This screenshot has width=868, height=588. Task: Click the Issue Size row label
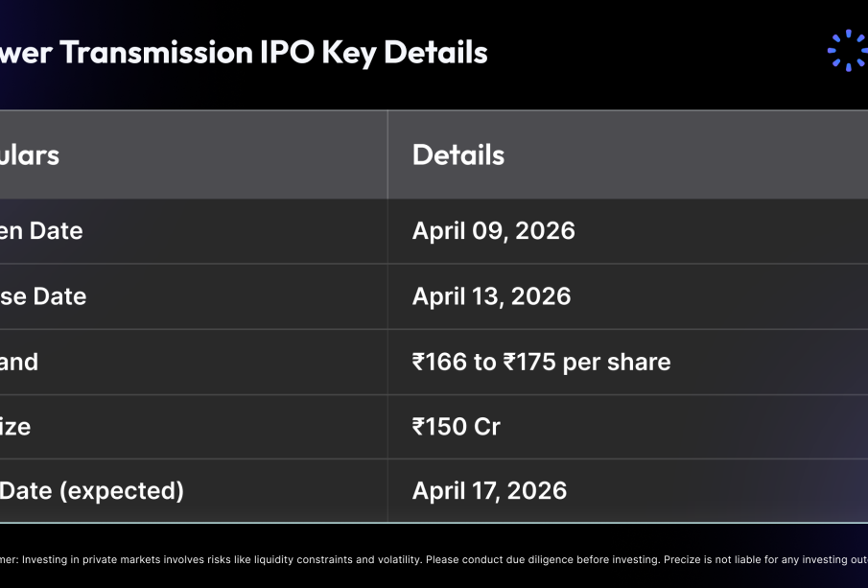15,427
